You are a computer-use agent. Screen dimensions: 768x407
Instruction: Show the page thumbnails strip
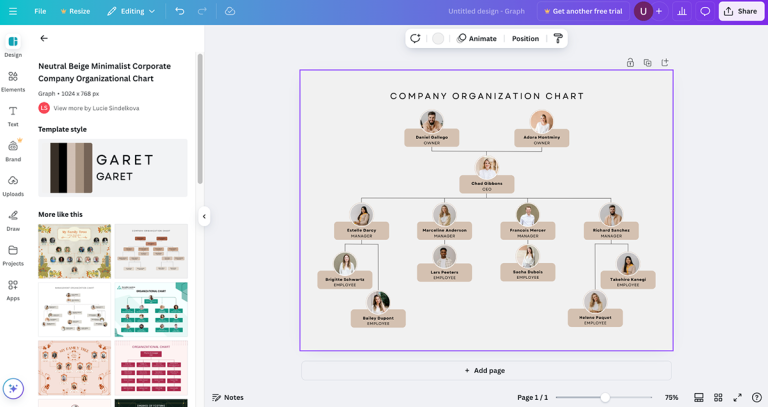tap(699, 398)
